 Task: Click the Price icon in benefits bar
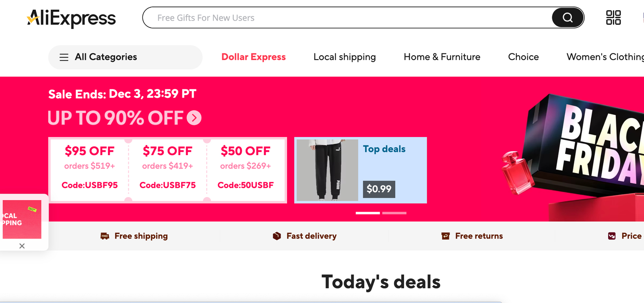click(612, 236)
